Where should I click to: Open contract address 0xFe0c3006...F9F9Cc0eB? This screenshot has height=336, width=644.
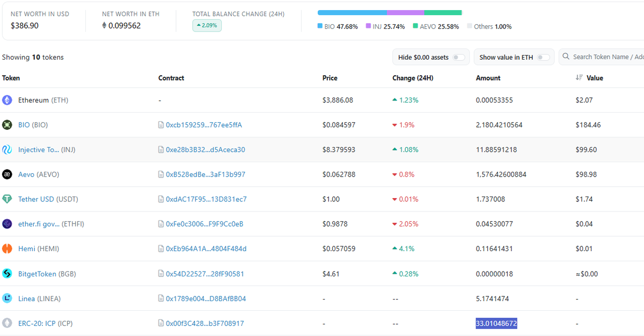(x=204, y=224)
